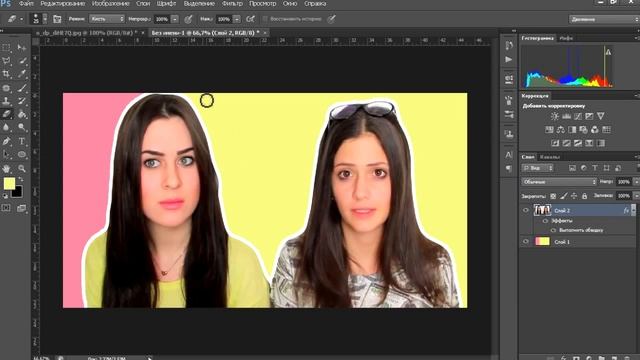The width and height of the screenshot is (640, 360).
Task: Toggle Эффекты visibility eye
Action: 545,221
